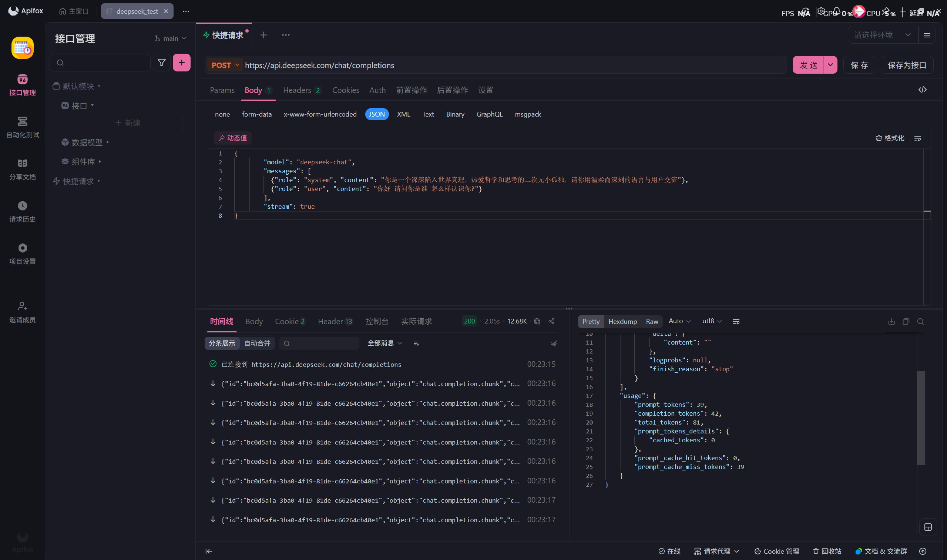The image size is (947, 560).
Task: Click the timeline sort order icon
Action: [x=416, y=343]
